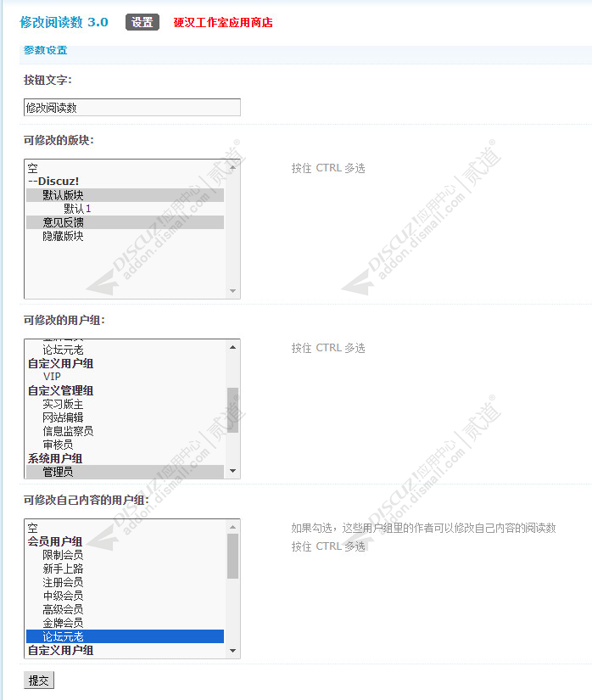Select 中级会员 option
The image size is (592, 700).
(x=125, y=596)
